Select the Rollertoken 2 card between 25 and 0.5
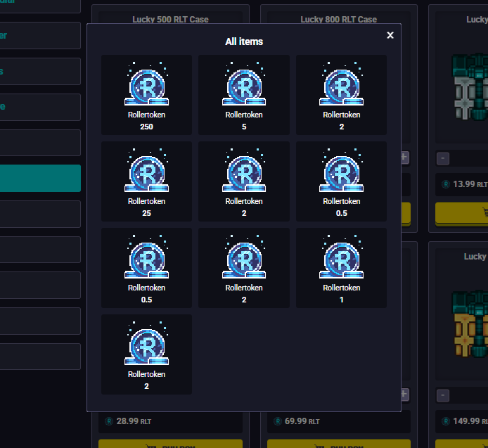Viewport: 488px width, 448px height. 244,181
